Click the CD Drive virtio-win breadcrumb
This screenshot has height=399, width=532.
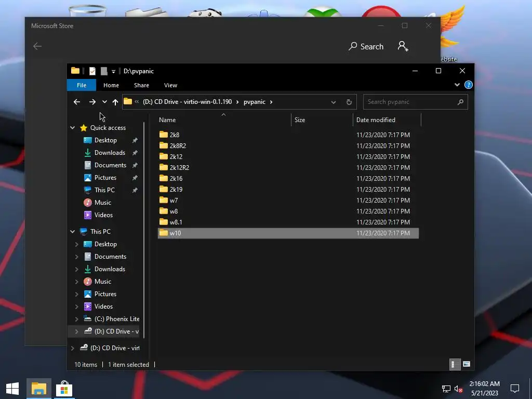(187, 102)
